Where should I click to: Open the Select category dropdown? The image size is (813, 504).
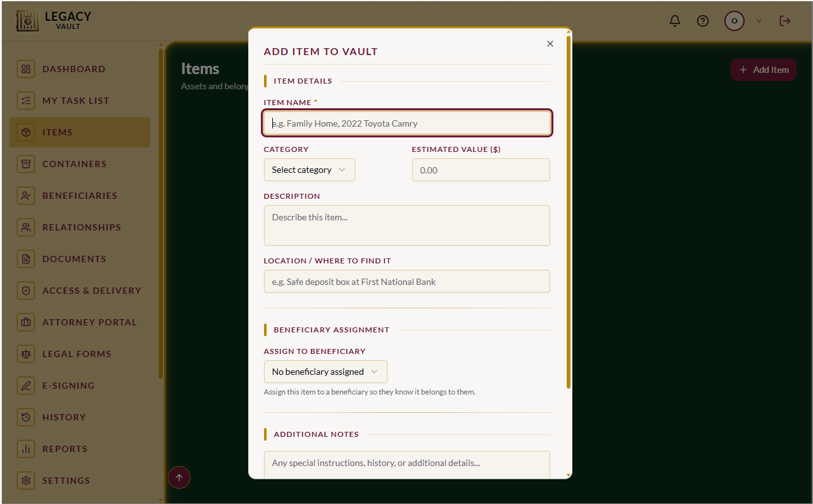(x=310, y=170)
